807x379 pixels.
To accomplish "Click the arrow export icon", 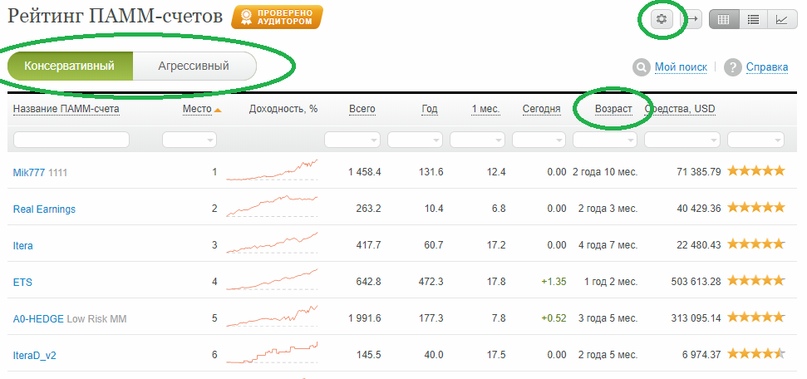I will click(x=693, y=20).
